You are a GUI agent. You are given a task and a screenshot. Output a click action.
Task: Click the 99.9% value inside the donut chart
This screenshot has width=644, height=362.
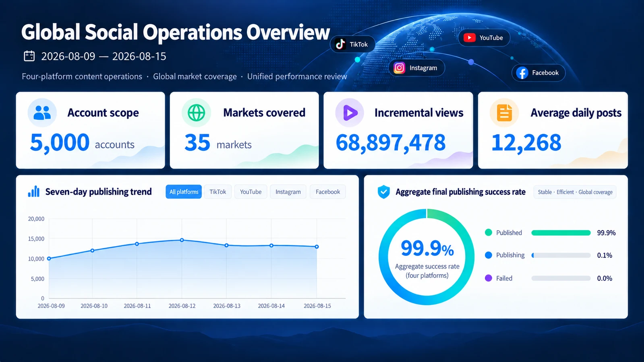click(427, 248)
